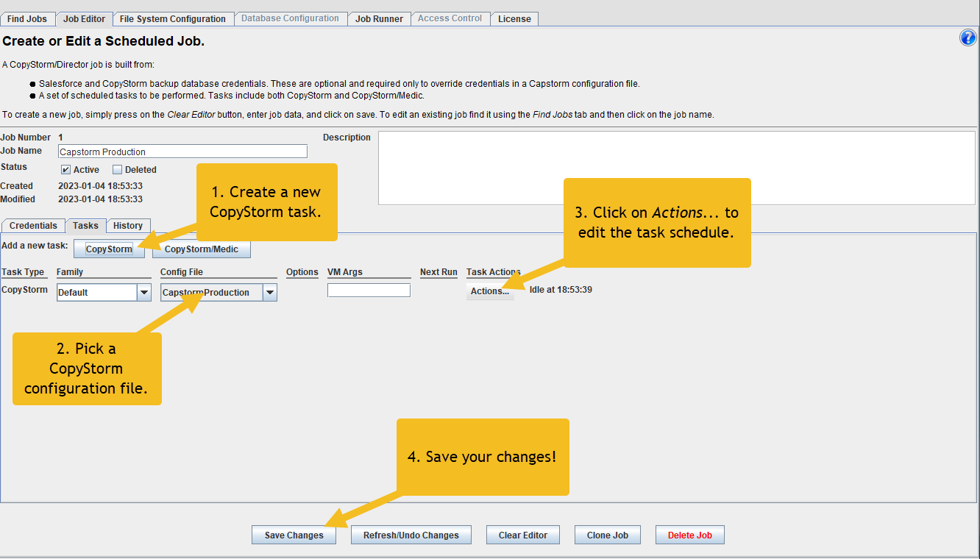Click the CopyStorm task type cell
This screenshot has width=980, height=559.
(x=24, y=290)
